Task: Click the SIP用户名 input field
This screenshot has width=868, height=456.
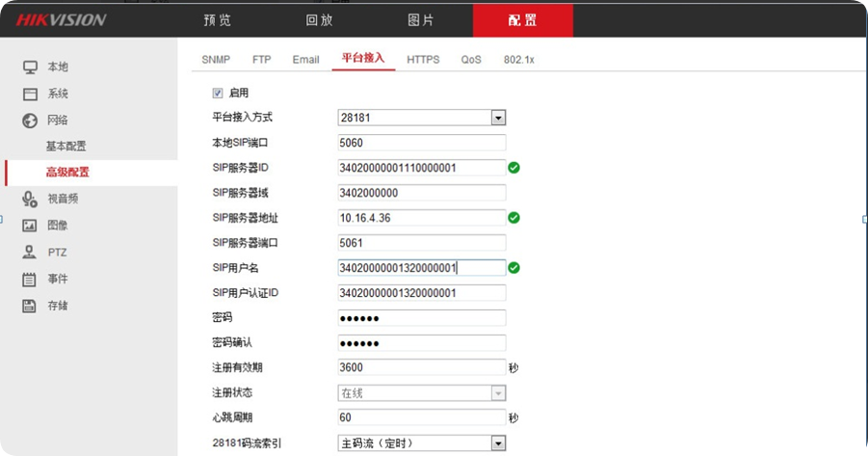Action: pyautogui.click(x=421, y=268)
